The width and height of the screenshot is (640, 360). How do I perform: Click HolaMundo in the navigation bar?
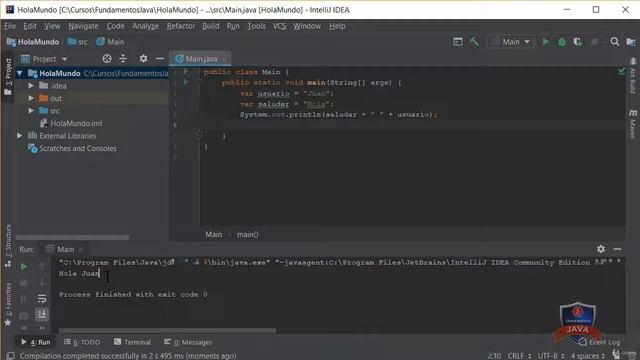coord(33,42)
